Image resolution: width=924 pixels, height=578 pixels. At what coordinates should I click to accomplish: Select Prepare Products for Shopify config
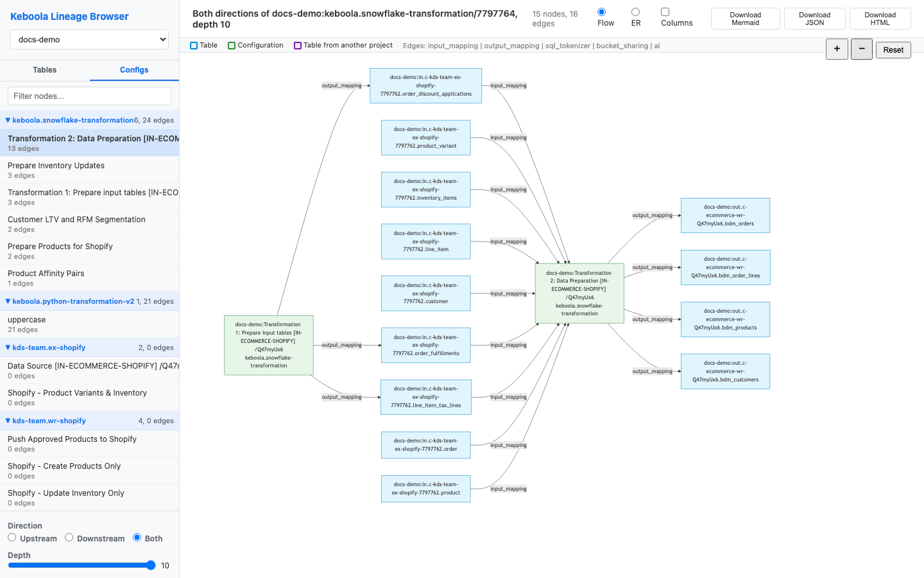click(89, 251)
